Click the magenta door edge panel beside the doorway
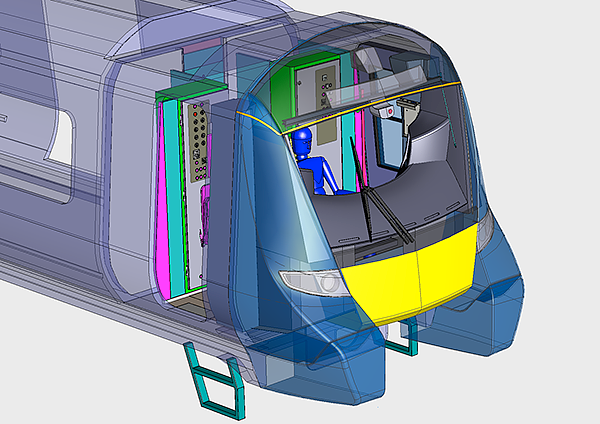 click(161, 199)
